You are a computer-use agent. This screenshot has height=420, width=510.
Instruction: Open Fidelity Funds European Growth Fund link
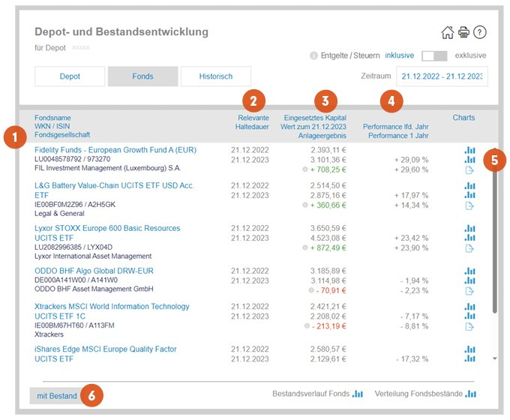[115, 150]
